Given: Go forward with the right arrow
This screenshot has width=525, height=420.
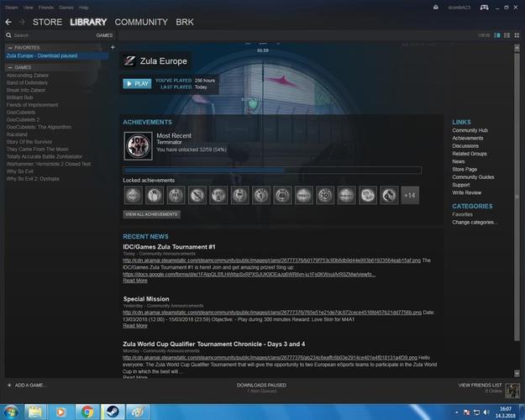Looking at the screenshot, I should coord(22,22).
